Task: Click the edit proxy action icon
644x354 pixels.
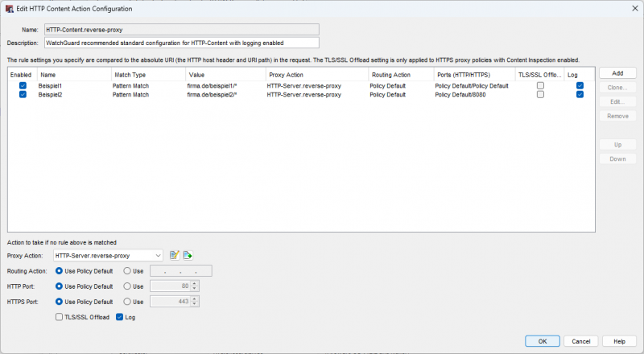Action: [175, 255]
